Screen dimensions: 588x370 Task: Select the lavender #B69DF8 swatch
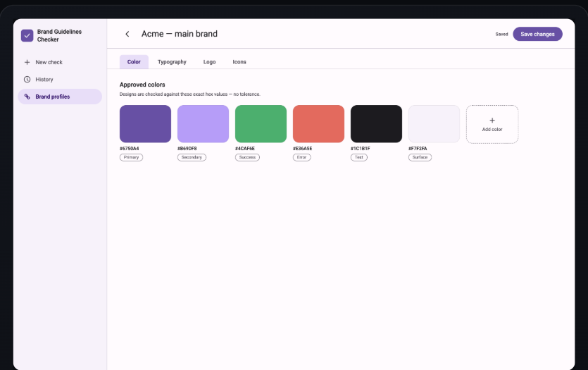pyautogui.click(x=203, y=124)
